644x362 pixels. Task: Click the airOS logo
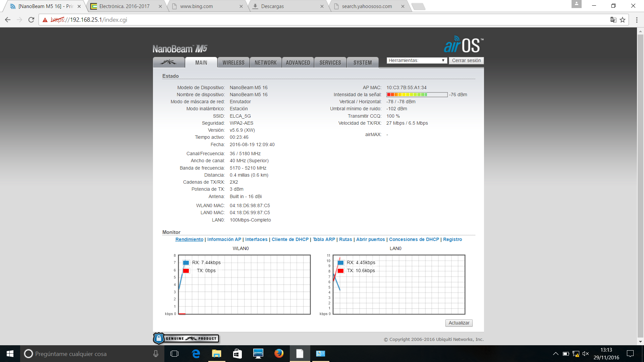pyautogui.click(x=464, y=45)
